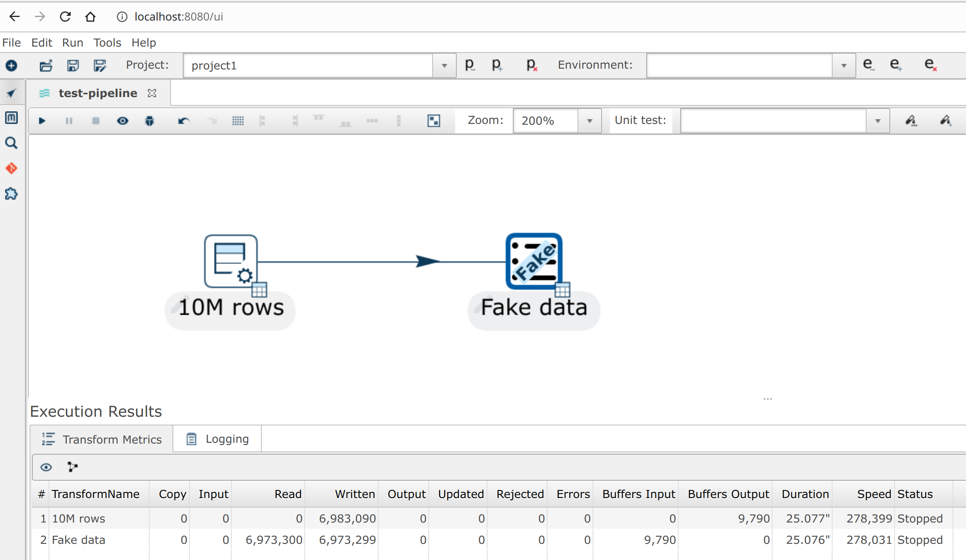Open the Environment dropdown list
966x560 pixels.
tap(844, 66)
